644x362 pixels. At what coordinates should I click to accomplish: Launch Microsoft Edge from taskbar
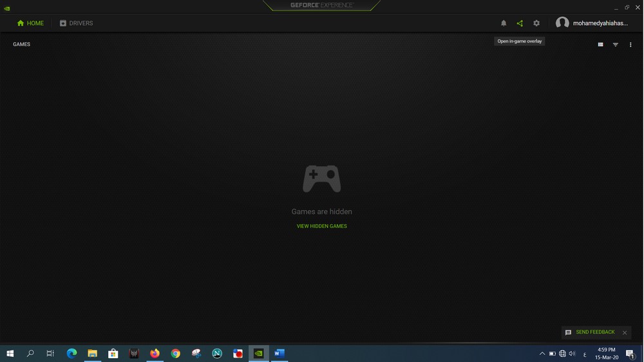[71, 354]
